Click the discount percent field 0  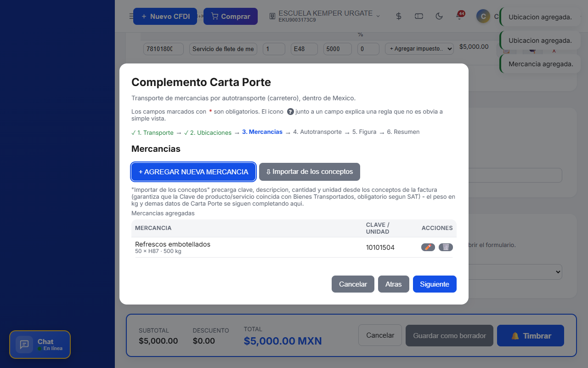pos(368,49)
